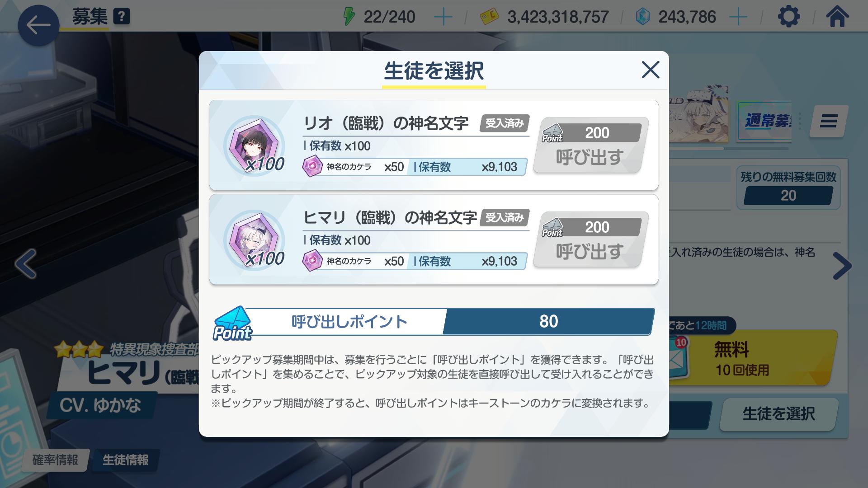Image resolution: width=868 pixels, height=488 pixels.
Task: Call リオ(臨戦) using 200 points
Action: 590,145
